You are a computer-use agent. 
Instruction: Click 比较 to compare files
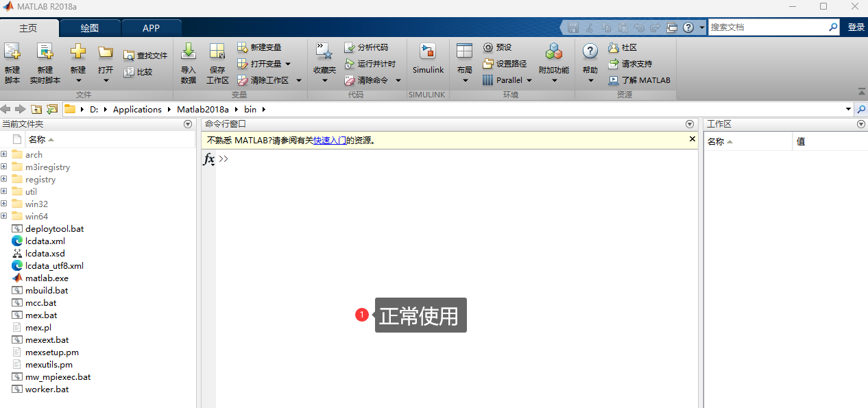138,72
